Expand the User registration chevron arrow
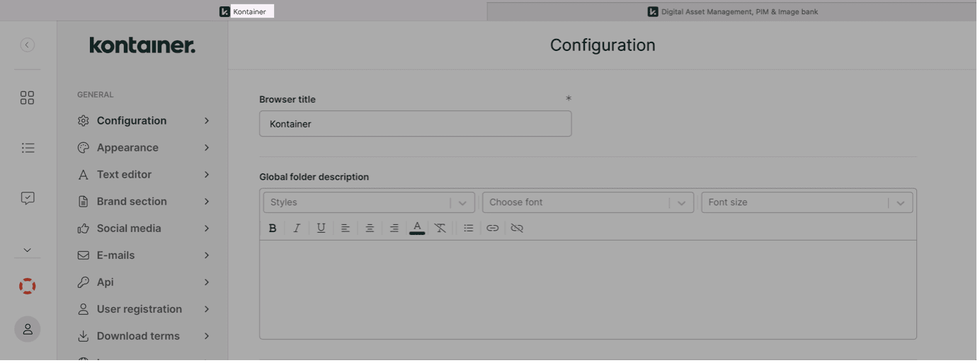Viewport: 980px width, 363px height. pyautogui.click(x=207, y=309)
